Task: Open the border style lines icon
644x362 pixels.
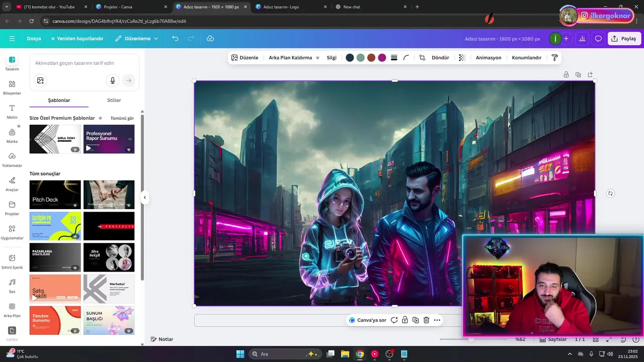Action: (394, 58)
